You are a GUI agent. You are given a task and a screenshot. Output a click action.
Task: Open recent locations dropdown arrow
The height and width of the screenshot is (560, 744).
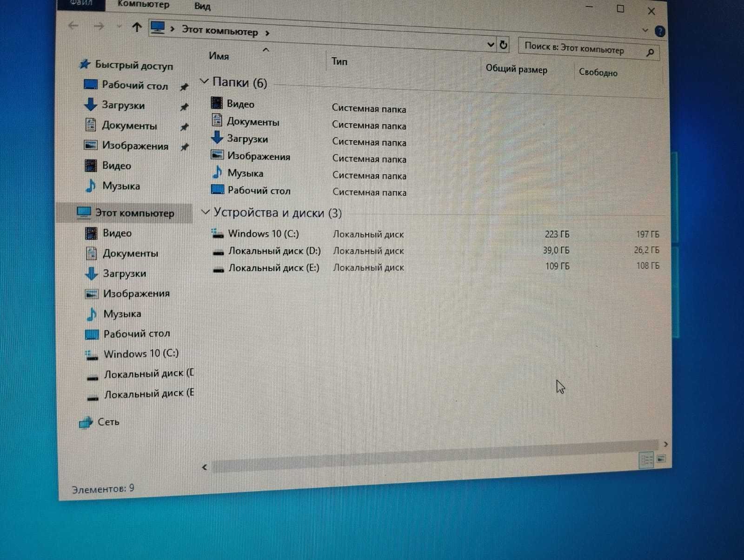pos(119,27)
